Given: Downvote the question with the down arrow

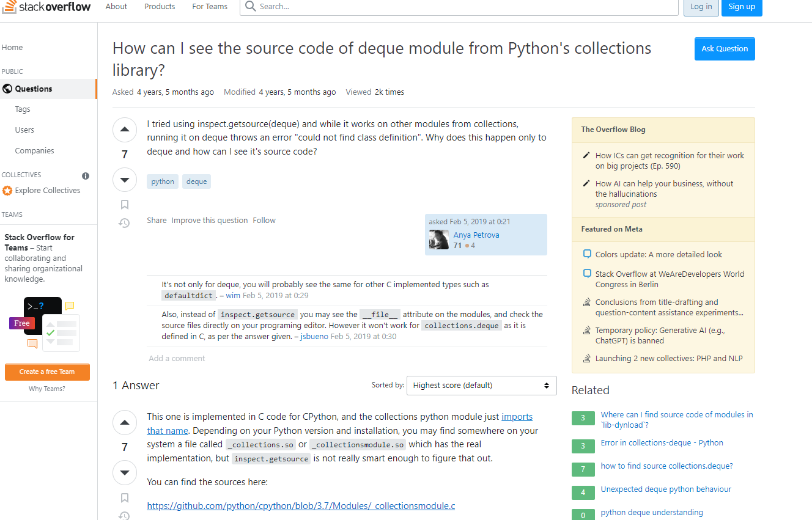Looking at the screenshot, I should (125, 180).
